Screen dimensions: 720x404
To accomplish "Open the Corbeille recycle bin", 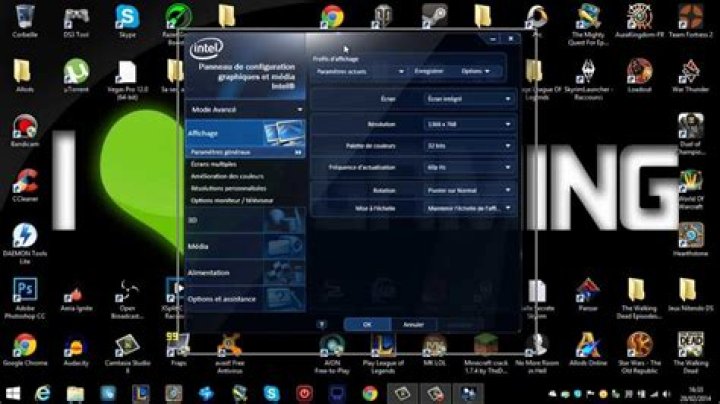I will point(25,17).
